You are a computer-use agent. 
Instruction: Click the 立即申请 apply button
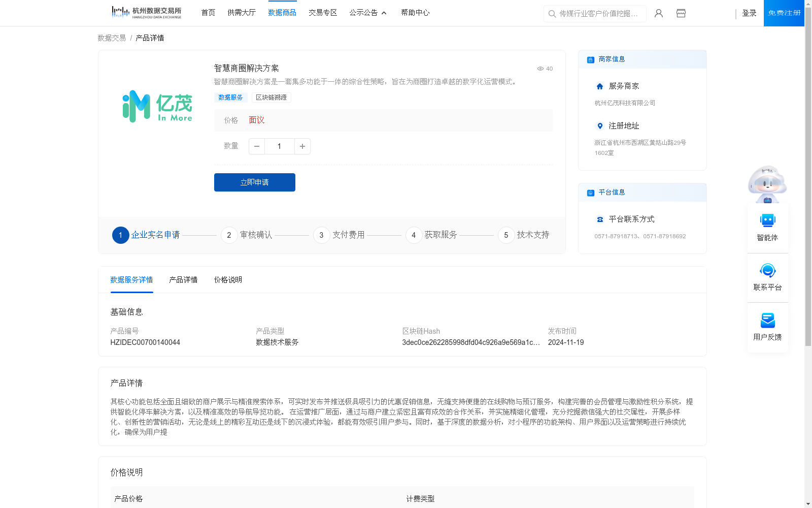[x=255, y=182]
